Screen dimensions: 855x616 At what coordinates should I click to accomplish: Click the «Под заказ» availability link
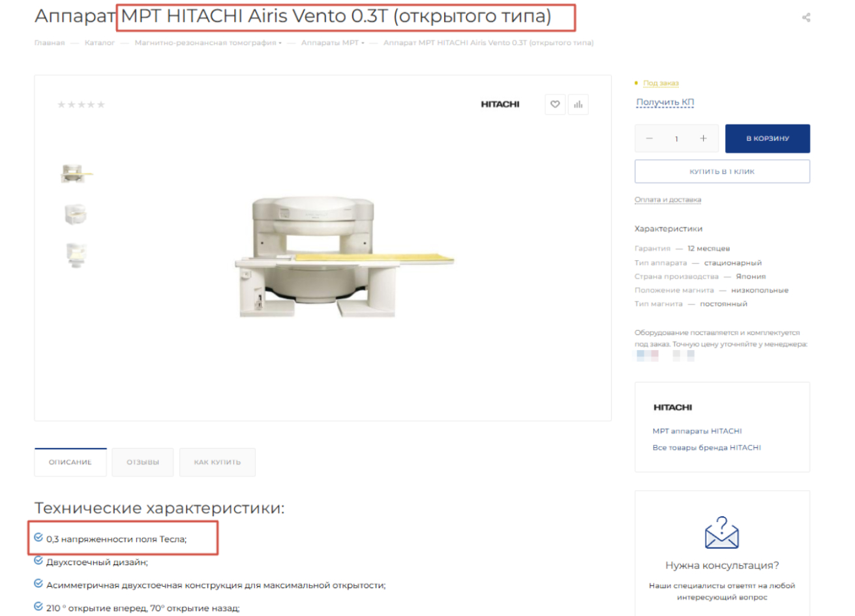click(x=661, y=83)
